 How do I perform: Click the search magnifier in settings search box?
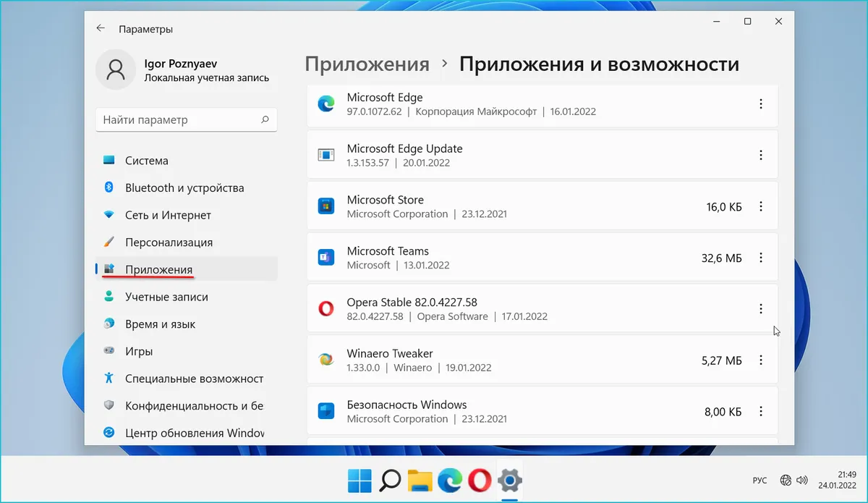click(x=265, y=120)
